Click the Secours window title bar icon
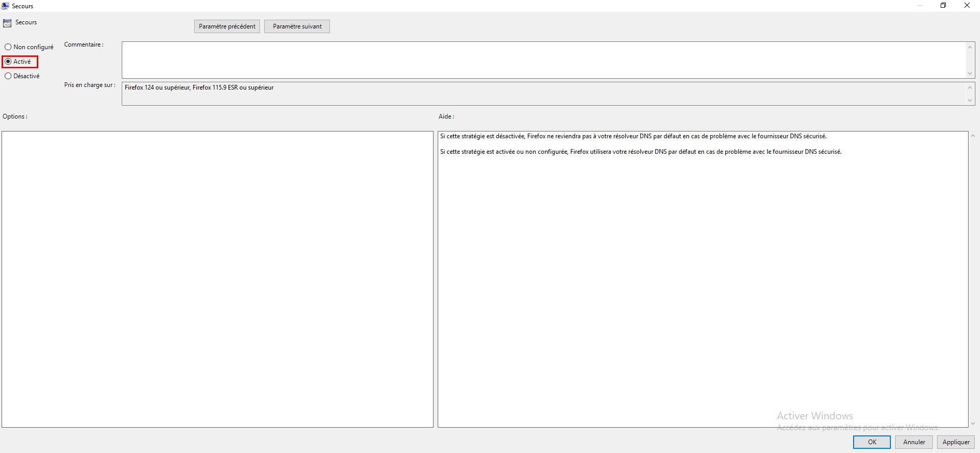This screenshot has width=980, height=453. (5, 6)
